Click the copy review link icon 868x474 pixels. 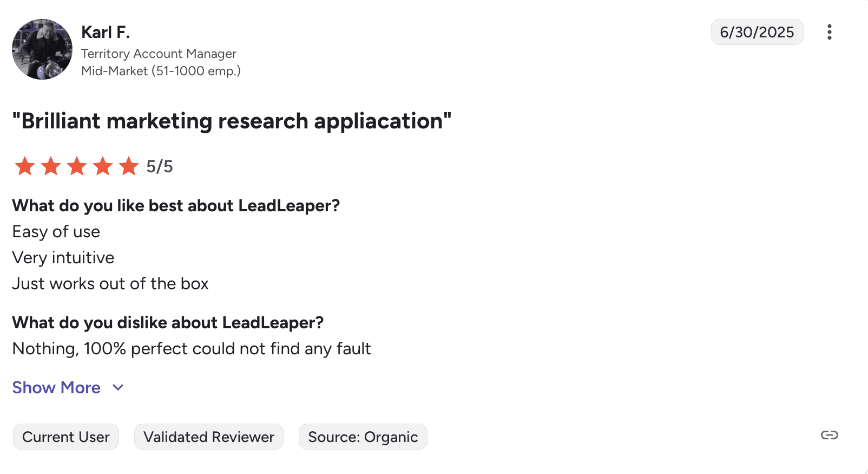[x=829, y=435]
